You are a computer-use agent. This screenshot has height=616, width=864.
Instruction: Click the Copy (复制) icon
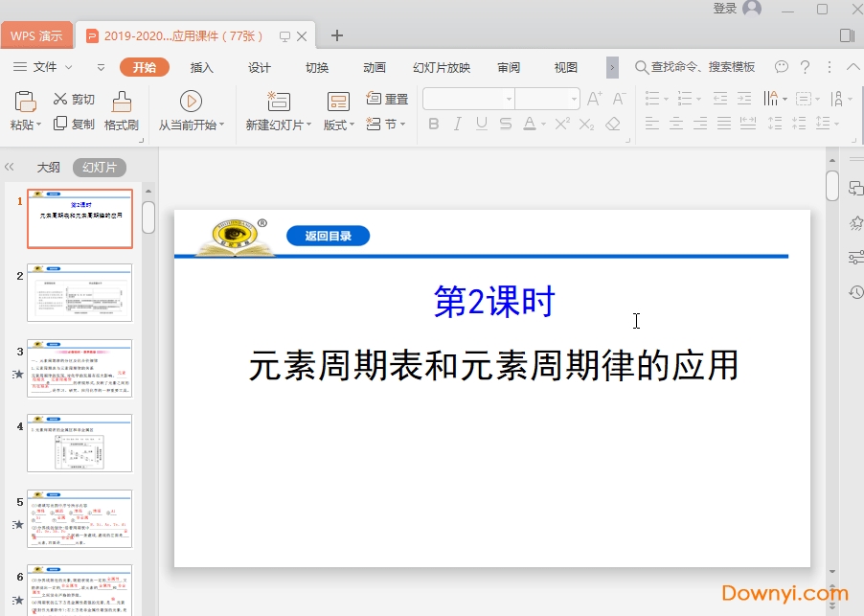(60, 124)
